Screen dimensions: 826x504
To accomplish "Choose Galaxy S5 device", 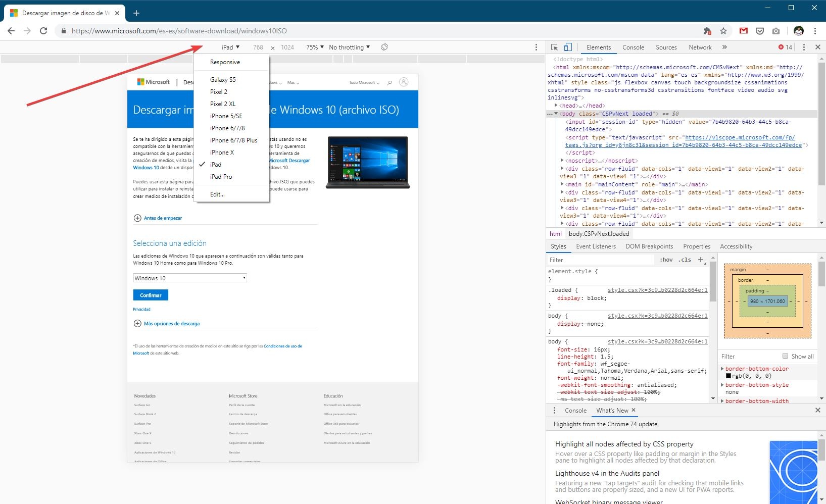I will click(x=231, y=79).
